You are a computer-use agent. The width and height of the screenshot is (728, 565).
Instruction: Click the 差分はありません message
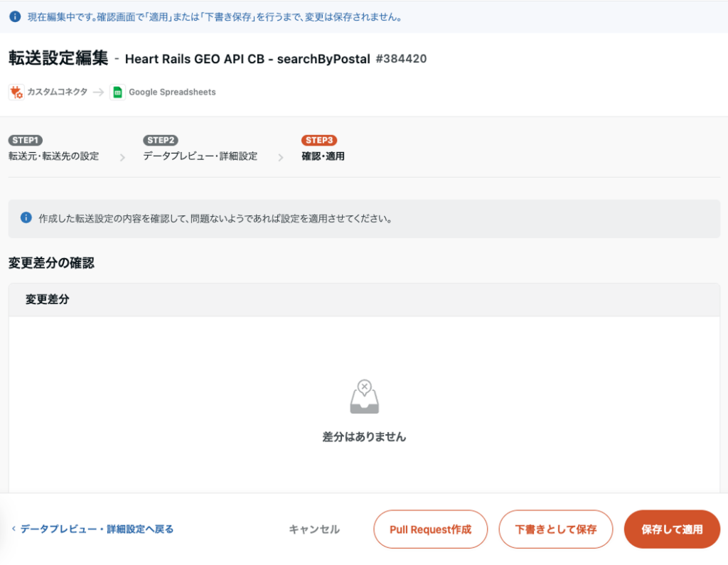tap(364, 437)
